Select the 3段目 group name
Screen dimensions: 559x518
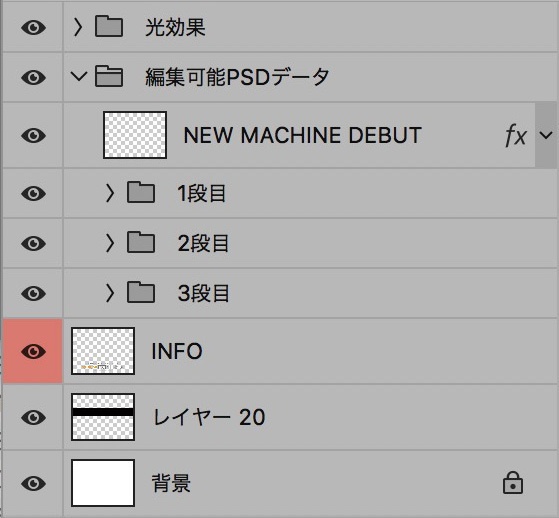(203, 293)
